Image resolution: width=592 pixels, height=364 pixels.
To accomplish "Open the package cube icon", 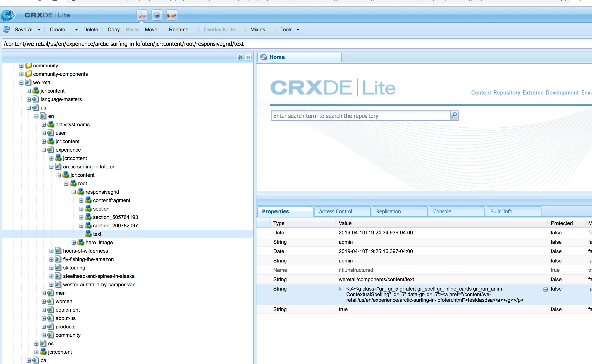I will point(157,15).
